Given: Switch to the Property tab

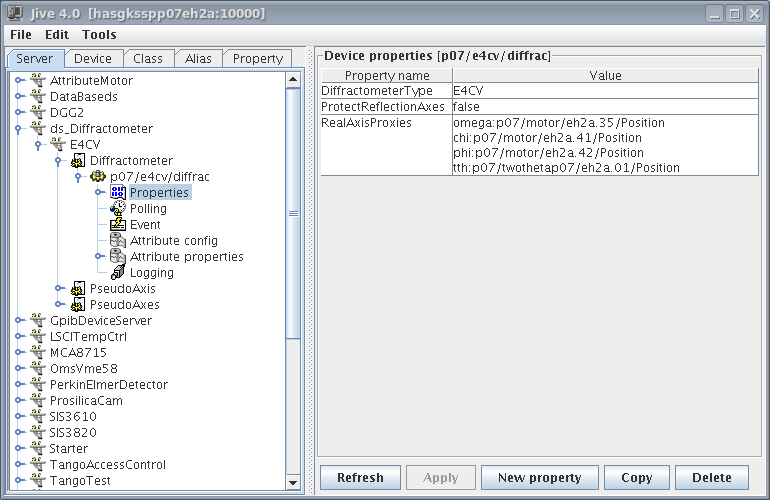Looking at the screenshot, I should coord(258,58).
